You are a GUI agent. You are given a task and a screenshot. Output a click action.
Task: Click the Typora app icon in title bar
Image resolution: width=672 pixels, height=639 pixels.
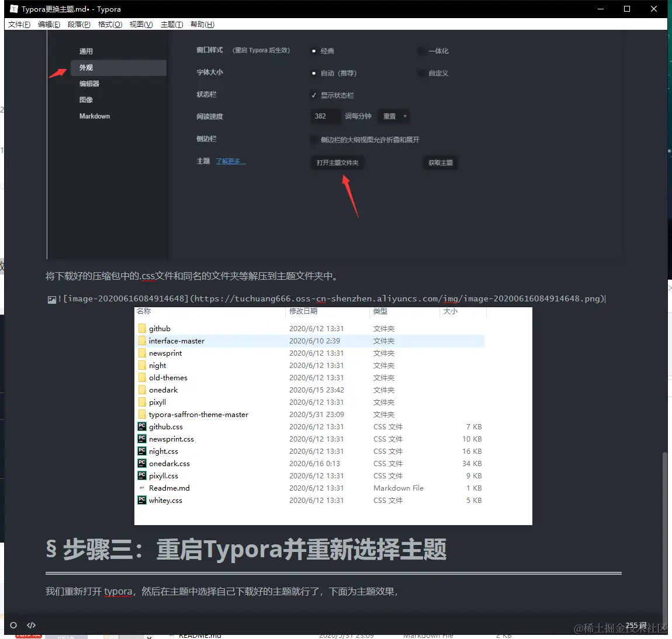(14, 9)
